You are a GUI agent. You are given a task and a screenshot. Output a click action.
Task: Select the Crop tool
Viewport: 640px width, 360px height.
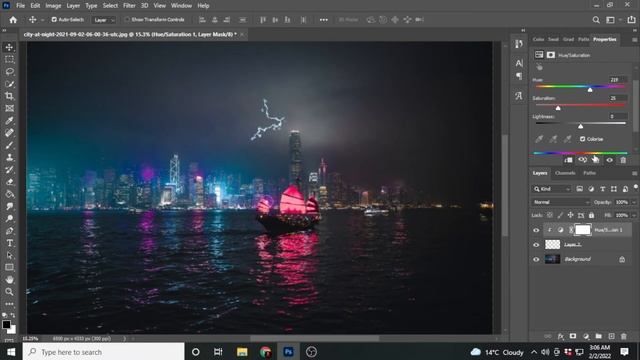point(9,96)
